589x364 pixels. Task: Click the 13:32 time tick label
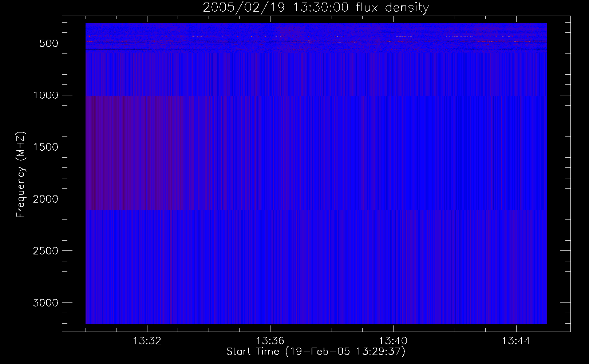point(147,341)
